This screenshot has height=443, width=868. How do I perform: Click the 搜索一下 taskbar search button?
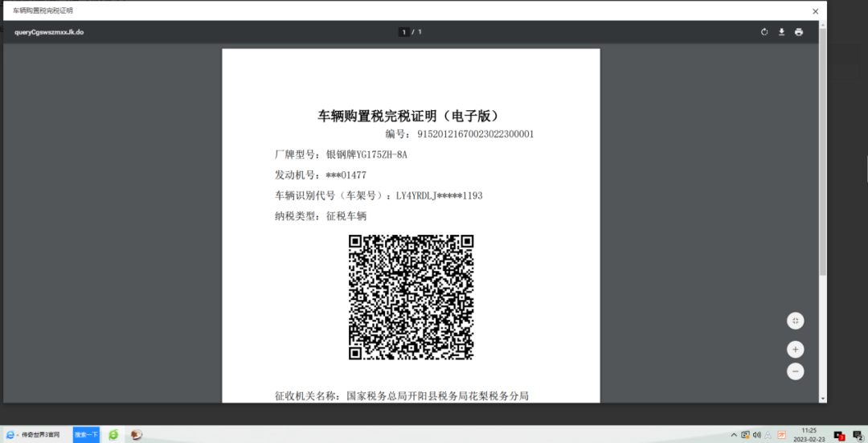tap(86, 435)
